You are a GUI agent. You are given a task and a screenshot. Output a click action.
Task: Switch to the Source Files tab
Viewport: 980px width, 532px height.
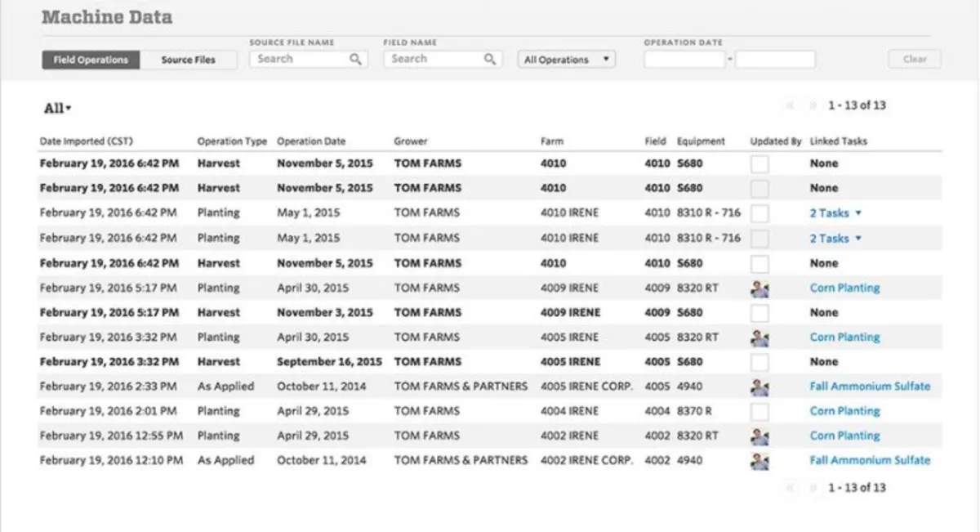189,60
